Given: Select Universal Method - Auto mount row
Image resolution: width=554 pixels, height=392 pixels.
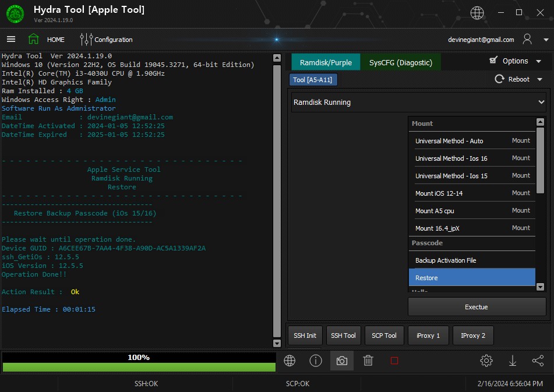Looking at the screenshot, I should point(472,140).
